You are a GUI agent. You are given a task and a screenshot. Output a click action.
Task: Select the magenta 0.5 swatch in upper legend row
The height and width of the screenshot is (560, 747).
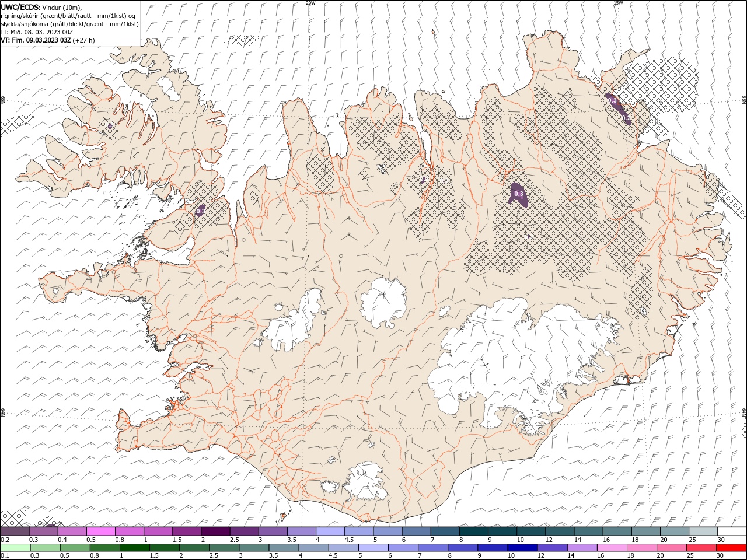tap(101, 531)
